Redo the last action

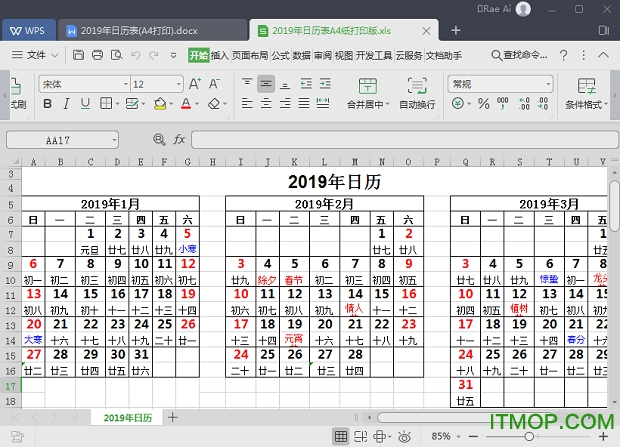[154, 55]
